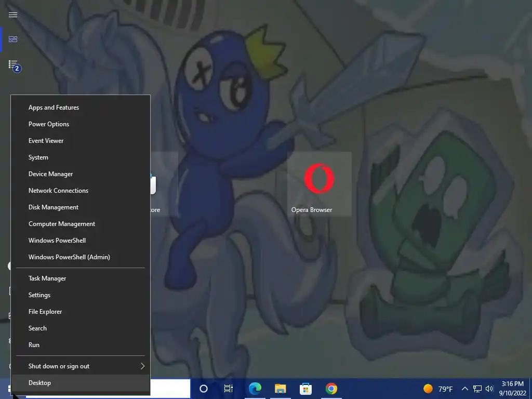Open Computer Management
Screen dimensions: 532x399
pos(81,224)
